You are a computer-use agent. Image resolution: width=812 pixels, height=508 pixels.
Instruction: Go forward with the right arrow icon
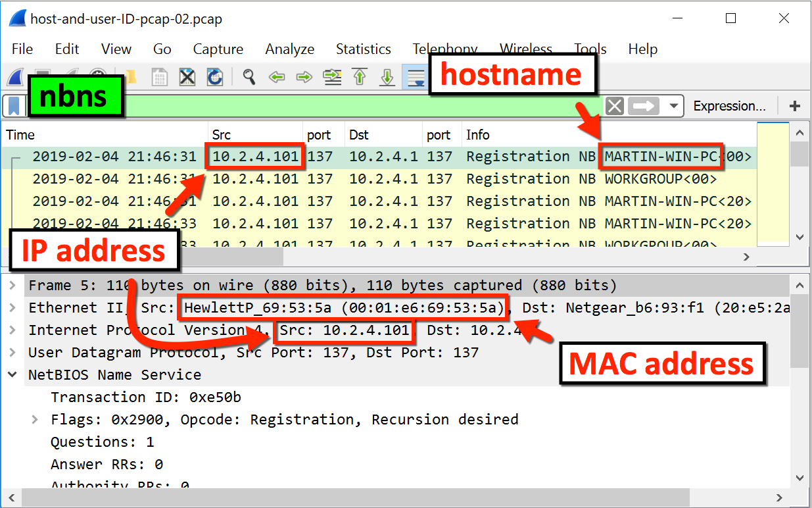(x=304, y=78)
